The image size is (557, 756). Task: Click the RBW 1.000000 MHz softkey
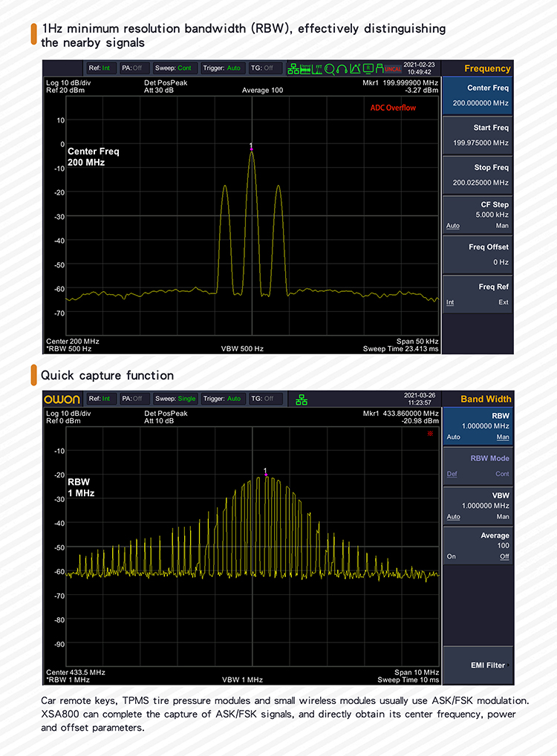click(478, 426)
